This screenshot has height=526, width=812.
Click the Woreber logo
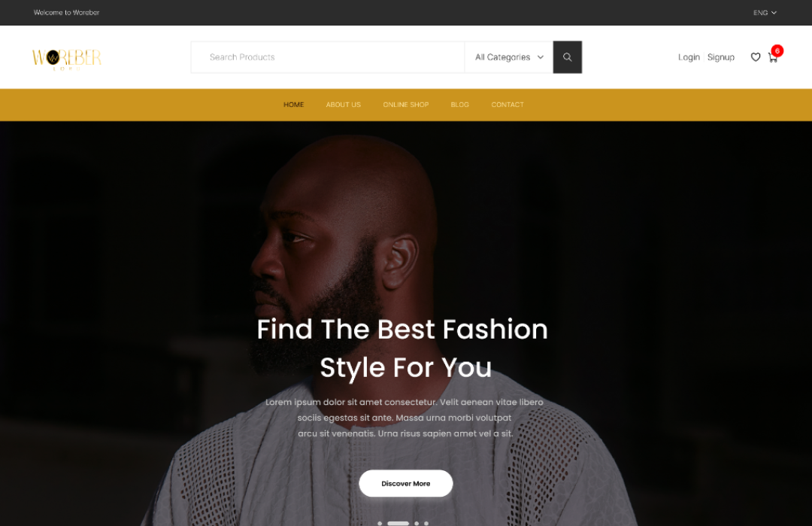pyautogui.click(x=67, y=59)
